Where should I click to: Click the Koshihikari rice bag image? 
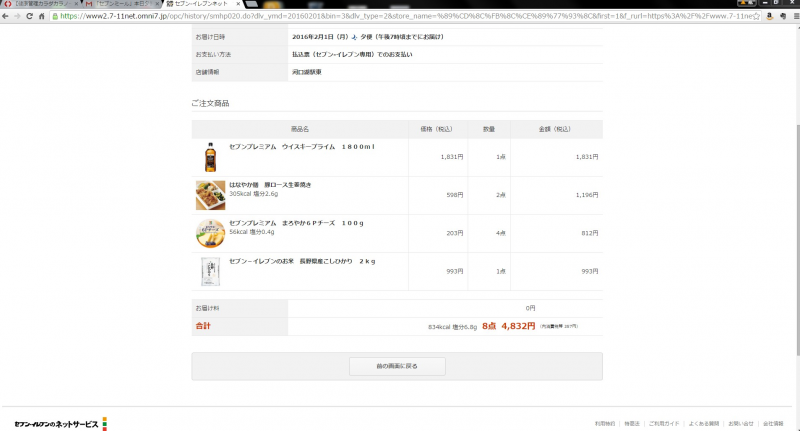[210, 270]
